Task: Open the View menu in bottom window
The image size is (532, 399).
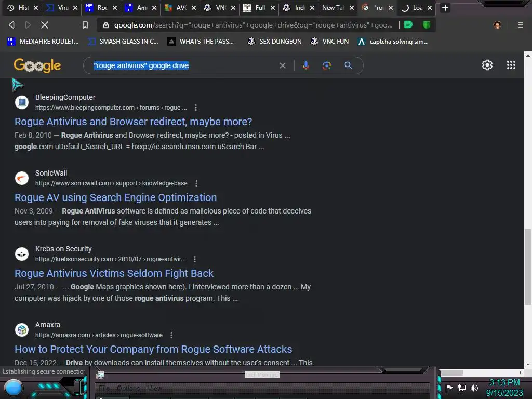Action: pos(155,388)
